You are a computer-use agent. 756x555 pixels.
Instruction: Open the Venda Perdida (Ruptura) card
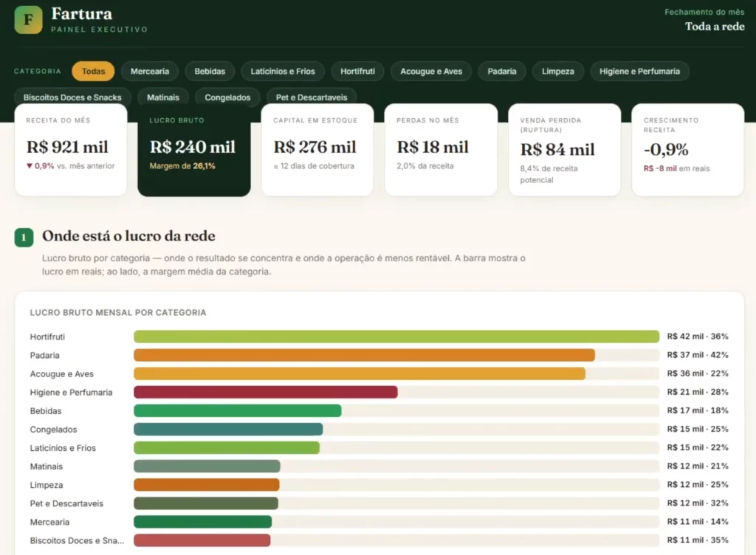[x=564, y=150]
